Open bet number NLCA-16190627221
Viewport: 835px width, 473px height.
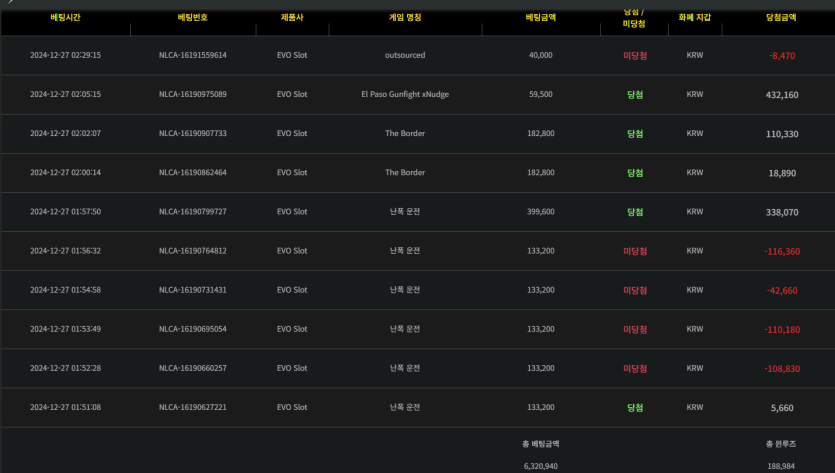click(x=192, y=407)
